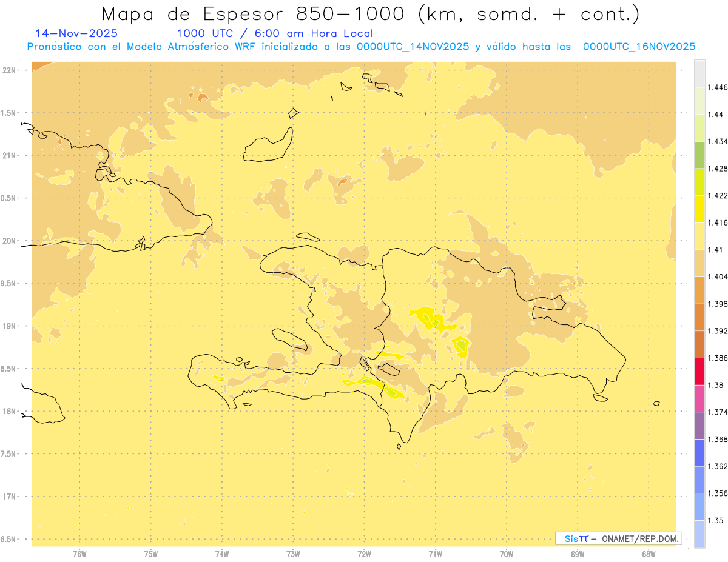The width and height of the screenshot is (728, 562).
Task: Click the 1.38 colorbar label
Action: [716, 385]
